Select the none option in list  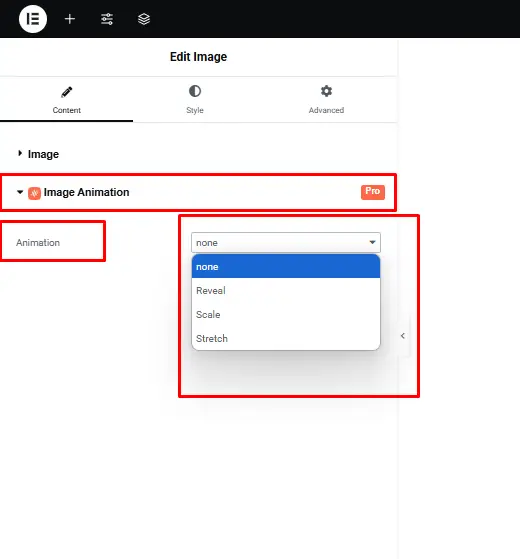[x=286, y=267]
